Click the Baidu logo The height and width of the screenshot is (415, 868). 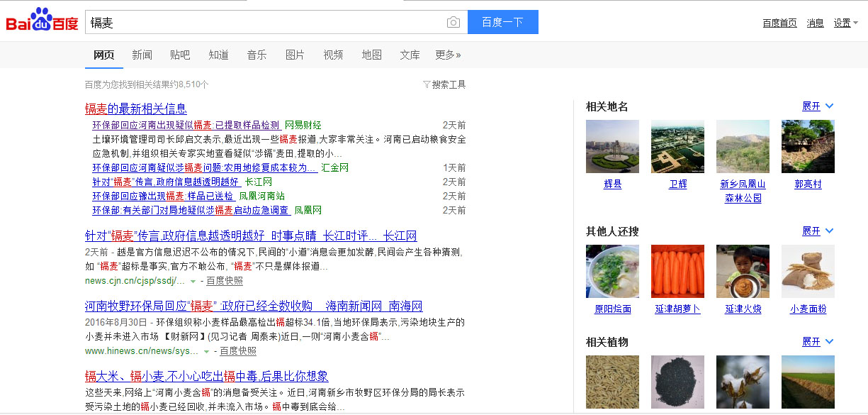(x=42, y=22)
